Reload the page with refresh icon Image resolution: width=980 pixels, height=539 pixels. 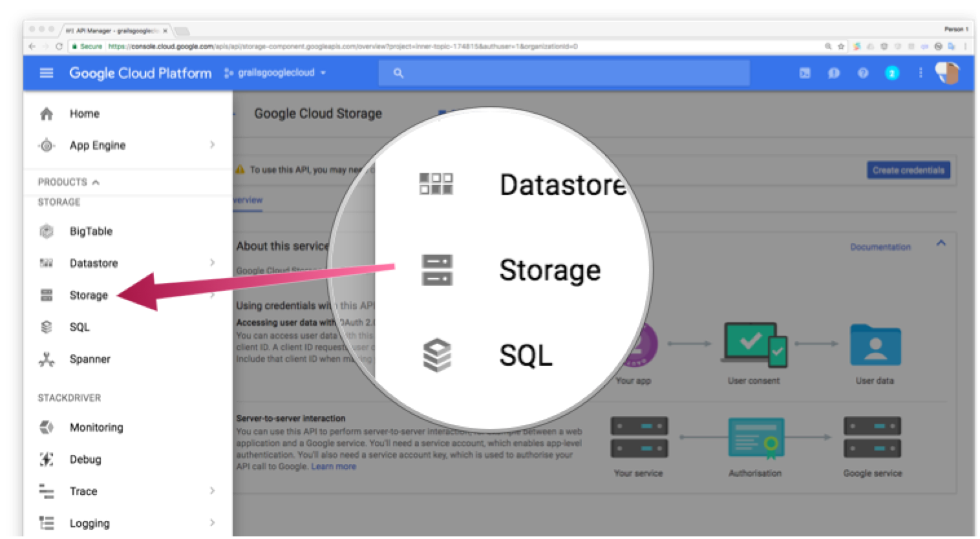pos(59,47)
